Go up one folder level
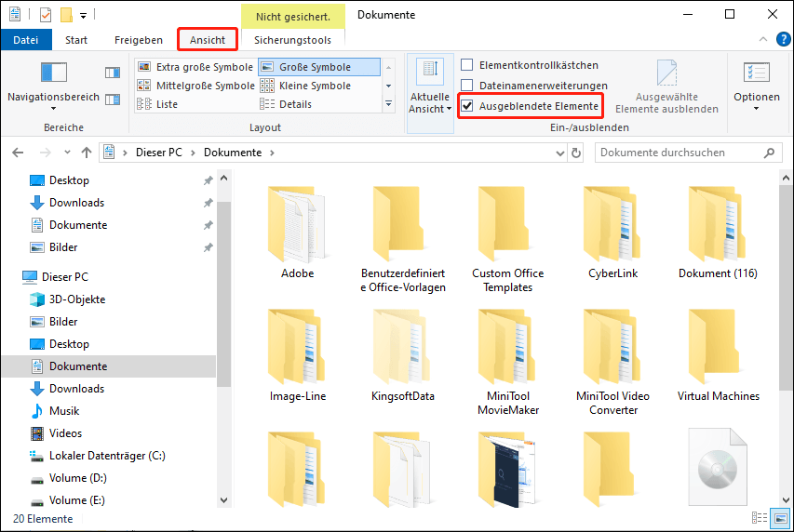794x532 pixels. [x=87, y=153]
